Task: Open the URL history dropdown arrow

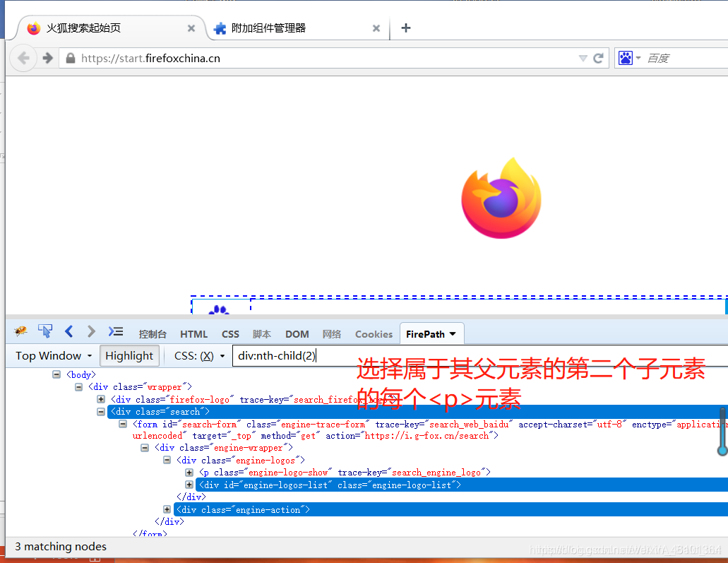Action: (x=583, y=58)
